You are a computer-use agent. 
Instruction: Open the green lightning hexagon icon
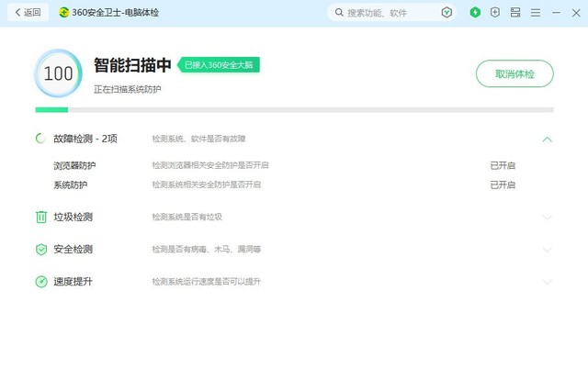[x=475, y=12]
